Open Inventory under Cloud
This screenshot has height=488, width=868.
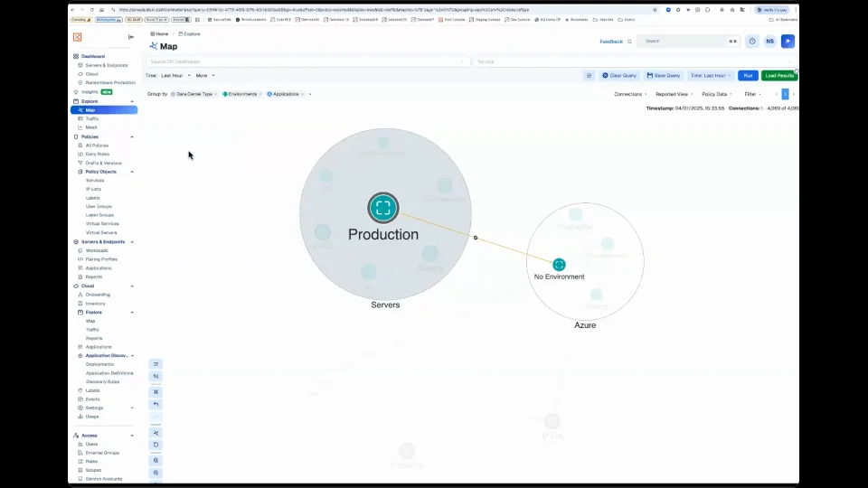coord(95,304)
